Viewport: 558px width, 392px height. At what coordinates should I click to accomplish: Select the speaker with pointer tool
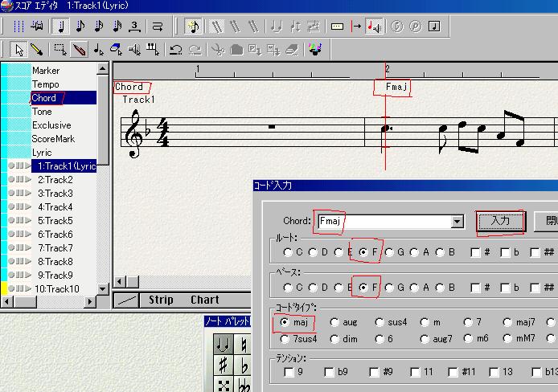click(134, 49)
